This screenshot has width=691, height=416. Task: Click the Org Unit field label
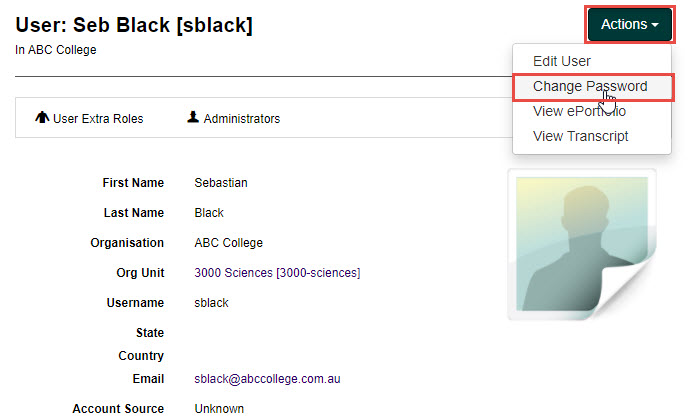coord(140,273)
